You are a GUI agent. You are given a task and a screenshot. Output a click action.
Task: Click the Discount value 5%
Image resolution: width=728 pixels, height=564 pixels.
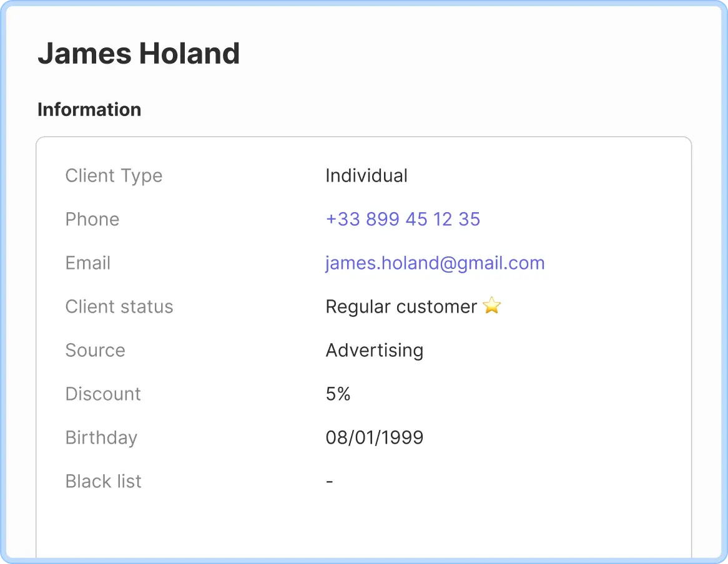tap(337, 394)
